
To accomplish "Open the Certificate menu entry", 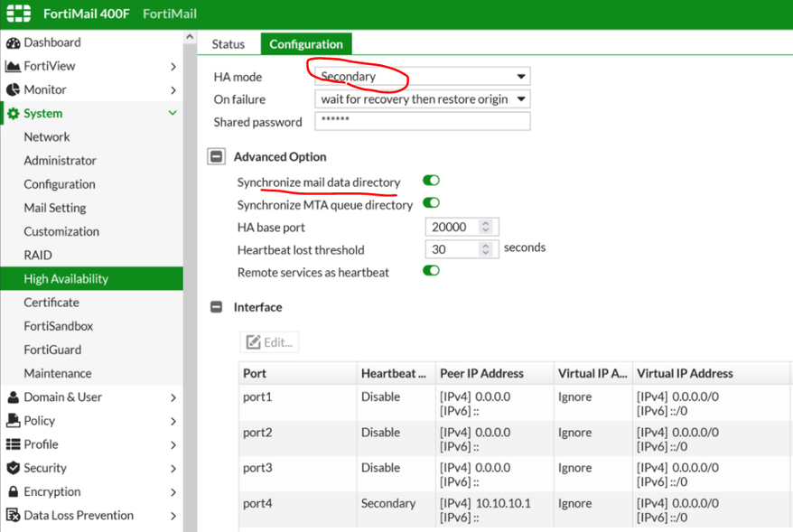I will (51, 303).
